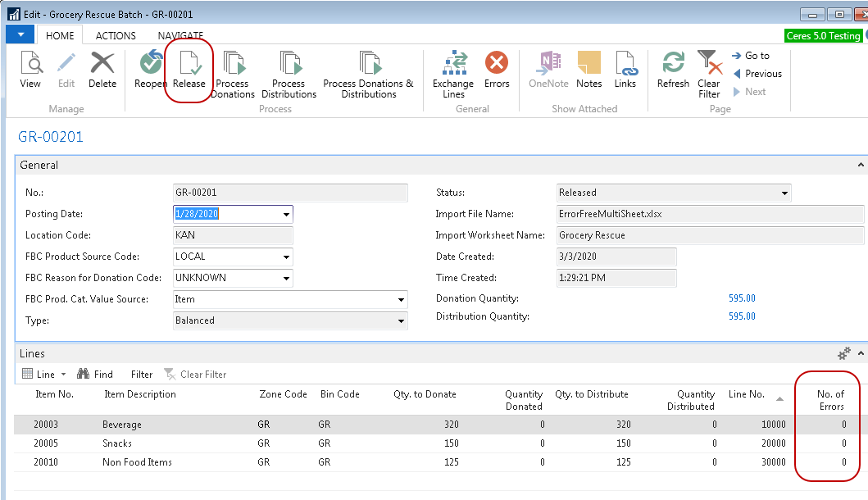868x500 pixels.
Task: Click Find in the Lines toolbar
Action: (x=95, y=375)
